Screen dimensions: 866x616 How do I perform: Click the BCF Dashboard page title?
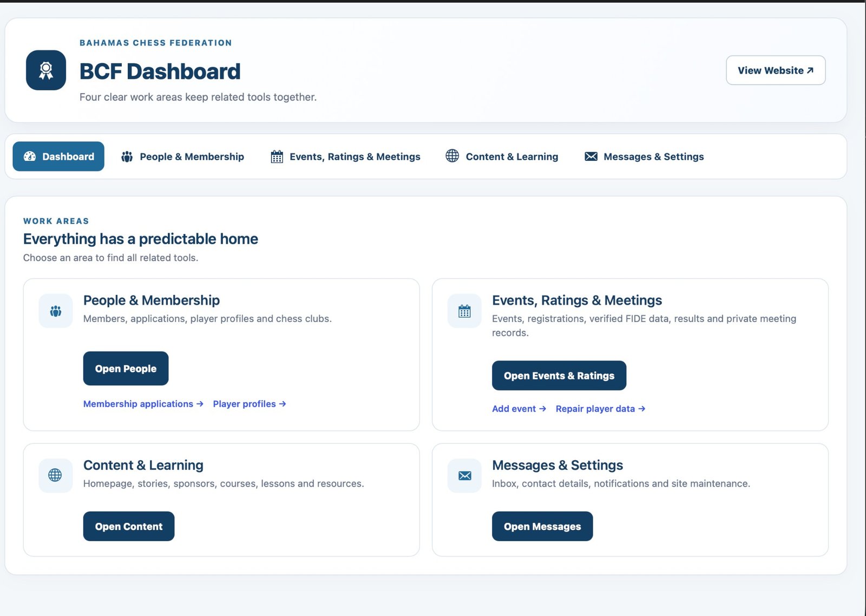coord(160,71)
